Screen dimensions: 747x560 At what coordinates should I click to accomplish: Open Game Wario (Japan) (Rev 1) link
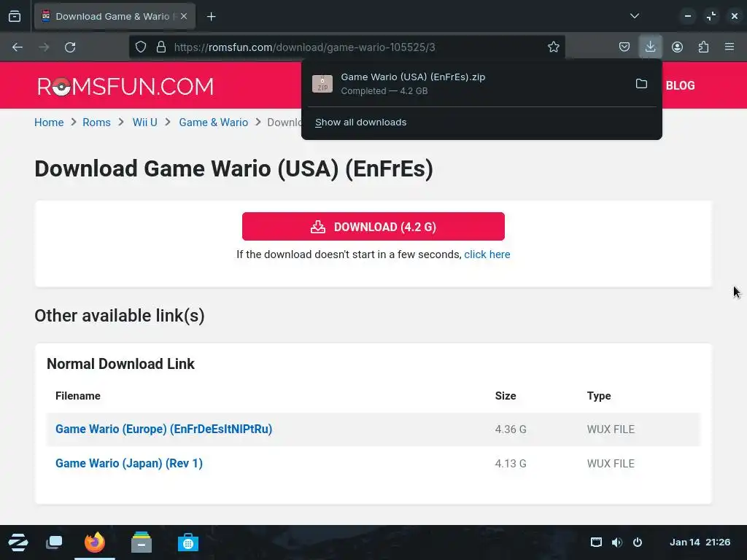coord(128,463)
